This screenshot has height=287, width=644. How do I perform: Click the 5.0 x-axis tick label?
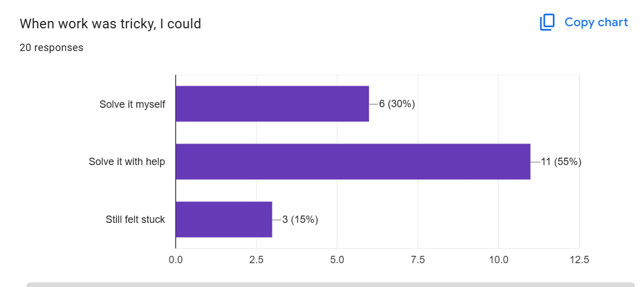coord(337,260)
